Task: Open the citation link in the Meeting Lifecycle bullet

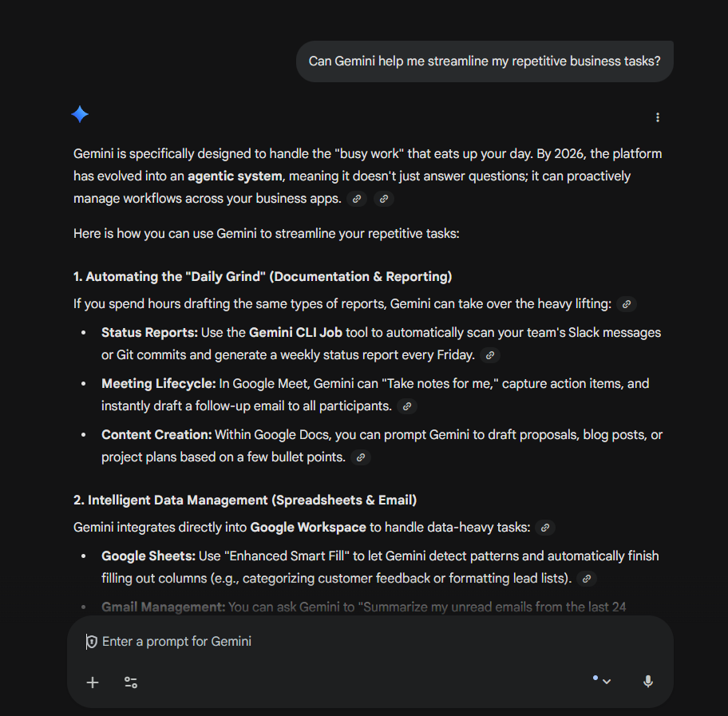Action: (407, 406)
